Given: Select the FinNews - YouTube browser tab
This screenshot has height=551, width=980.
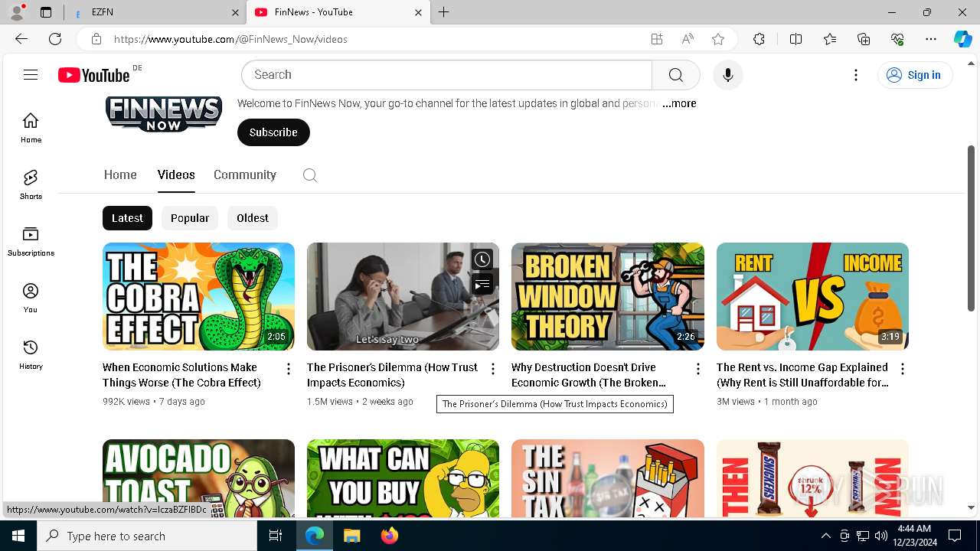Looking at the screenshot, I should [338, 12].
